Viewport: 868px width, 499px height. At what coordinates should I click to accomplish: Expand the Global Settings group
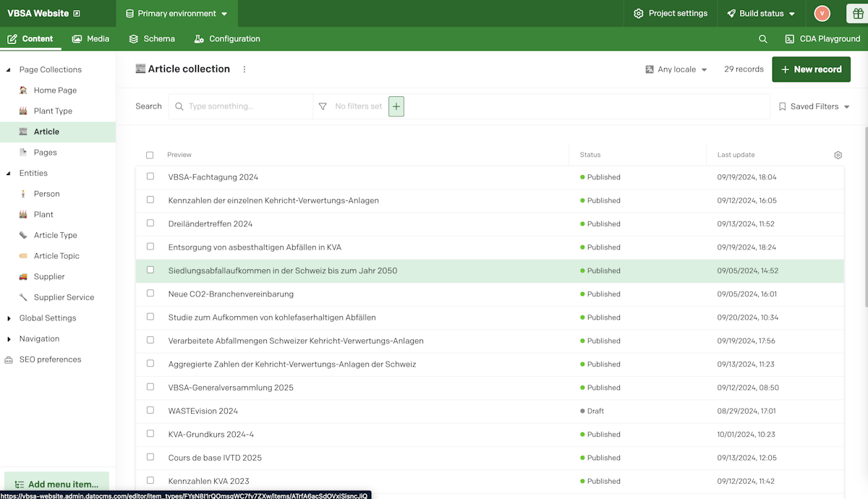click(9, 318)
